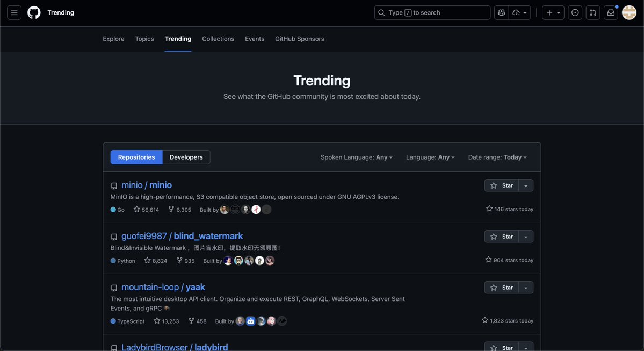The height and width of the screenshot is (351, 644).
Task: Expand star lists arrow for minio
Action: click(526, 185)
